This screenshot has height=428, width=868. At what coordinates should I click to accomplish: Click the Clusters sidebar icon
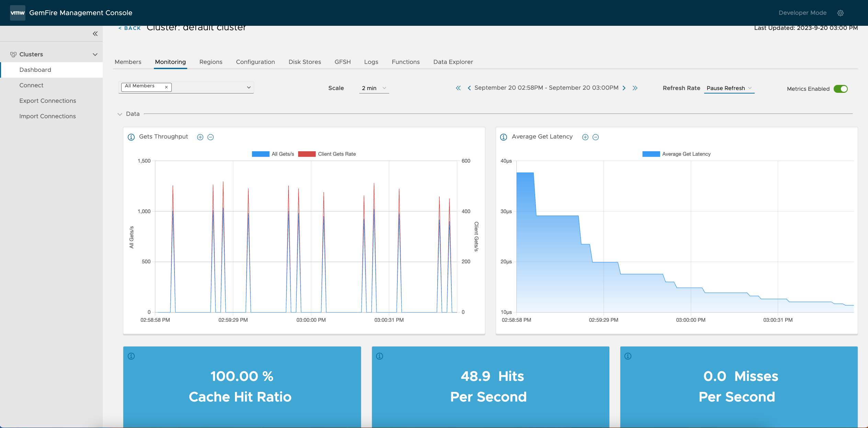pyautogui.click(x=13, y=54)
